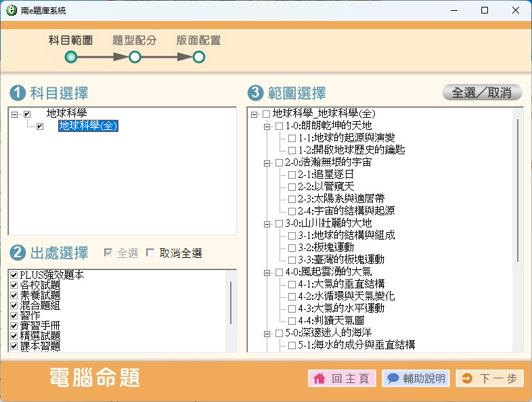
Task: Uncheck 混合題組 source
Action: pos(14,305)
